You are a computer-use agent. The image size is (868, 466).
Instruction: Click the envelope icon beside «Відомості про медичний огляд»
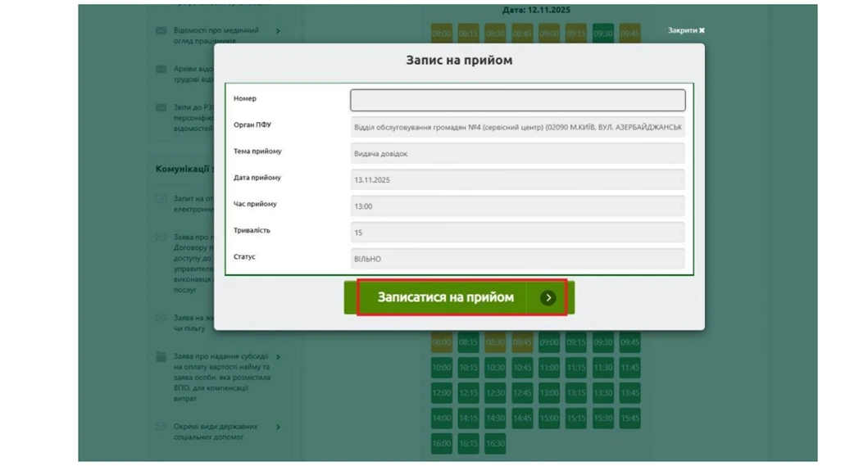161,31
